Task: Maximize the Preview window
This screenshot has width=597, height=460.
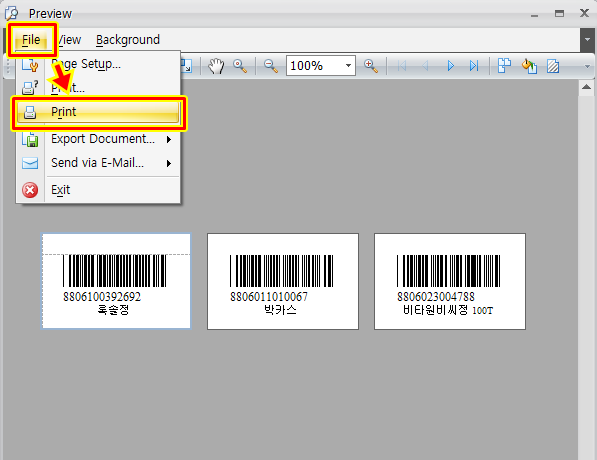Action: point(559,14)
